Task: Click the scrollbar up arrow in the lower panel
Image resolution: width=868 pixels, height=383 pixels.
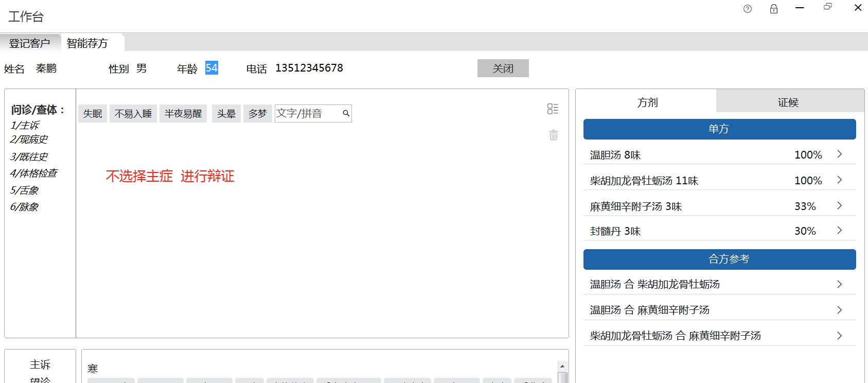Action: (x=562, y=366)
